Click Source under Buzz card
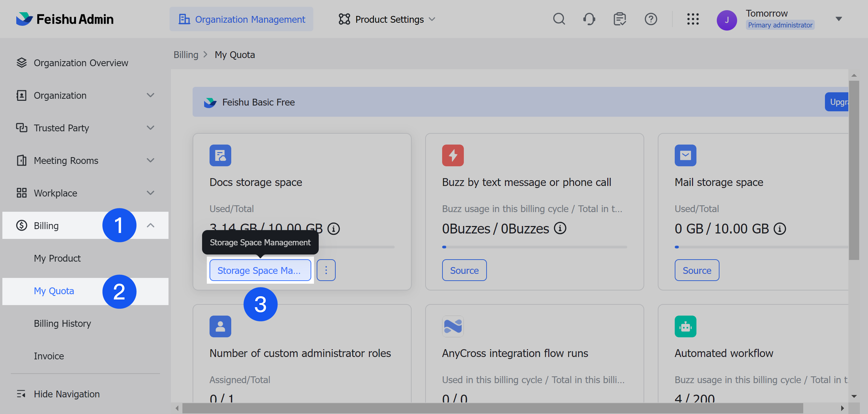Image resolution: width=868 pixels, height=414 pixels. pyautogui.click(x=464, y=270)
